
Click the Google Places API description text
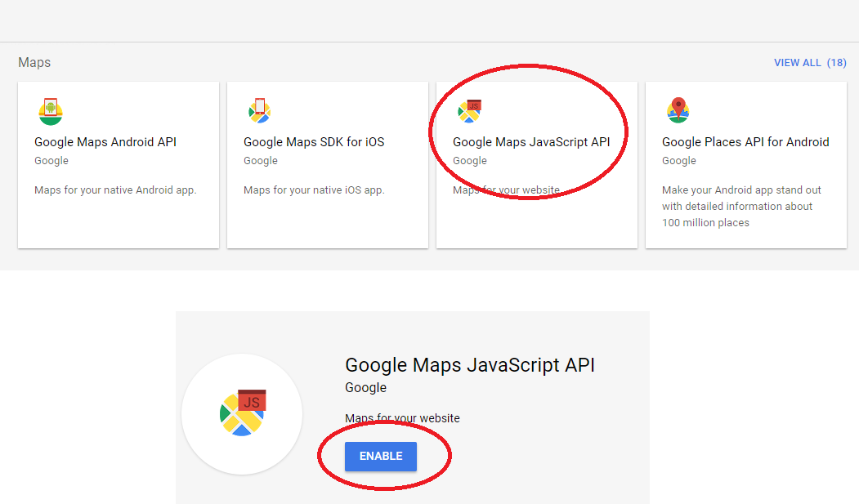coord(745,206)
